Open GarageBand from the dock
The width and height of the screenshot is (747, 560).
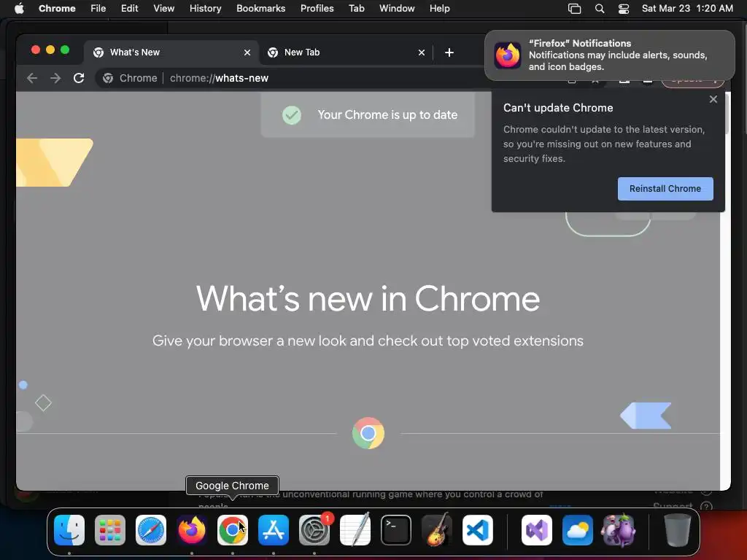point(437,530)
